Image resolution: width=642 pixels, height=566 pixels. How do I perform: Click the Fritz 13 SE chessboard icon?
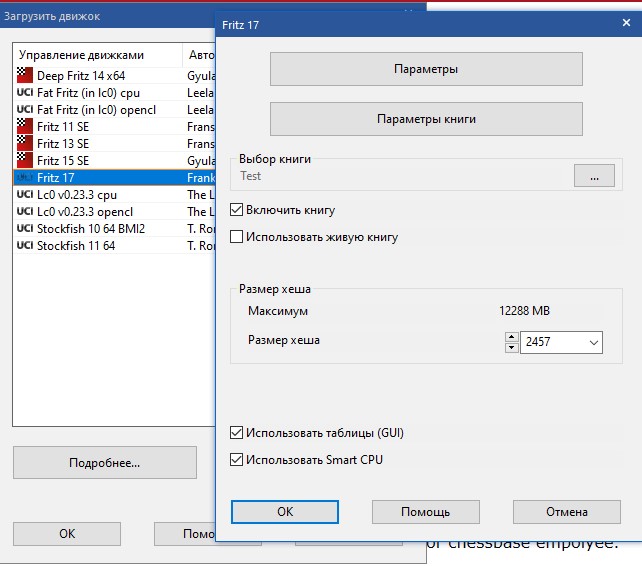pos(25,143)
